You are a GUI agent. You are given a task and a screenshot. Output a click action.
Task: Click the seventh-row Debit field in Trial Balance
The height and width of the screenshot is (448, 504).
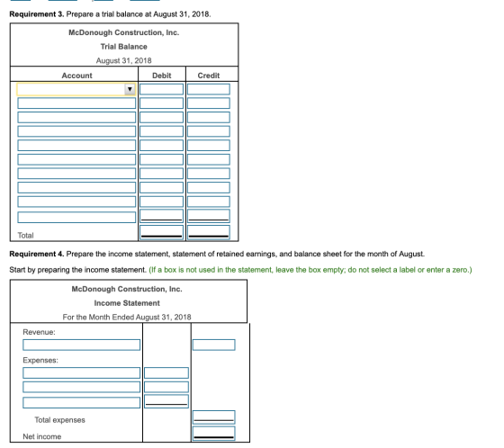(162, 174)
